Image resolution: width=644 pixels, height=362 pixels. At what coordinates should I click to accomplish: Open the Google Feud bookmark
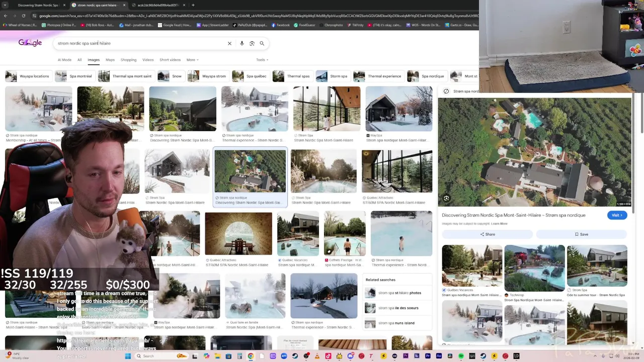(174, 25)
